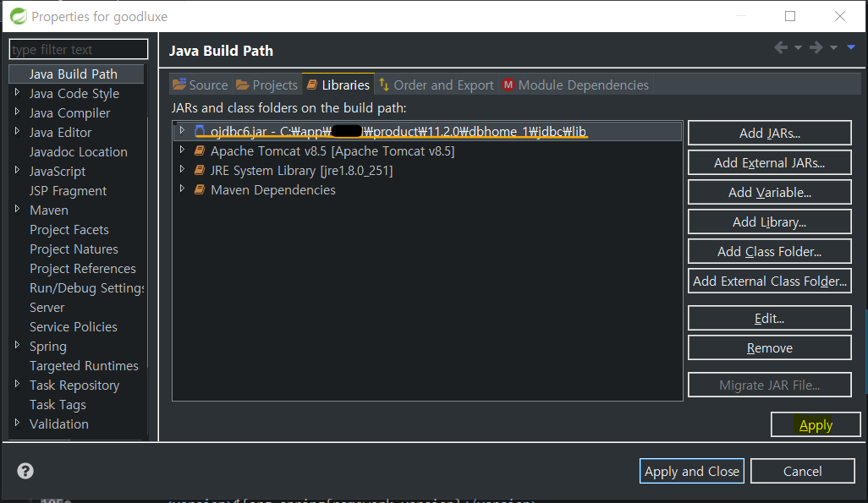
Task: Focus the type filter text field
Action: [x=79, y=49]
